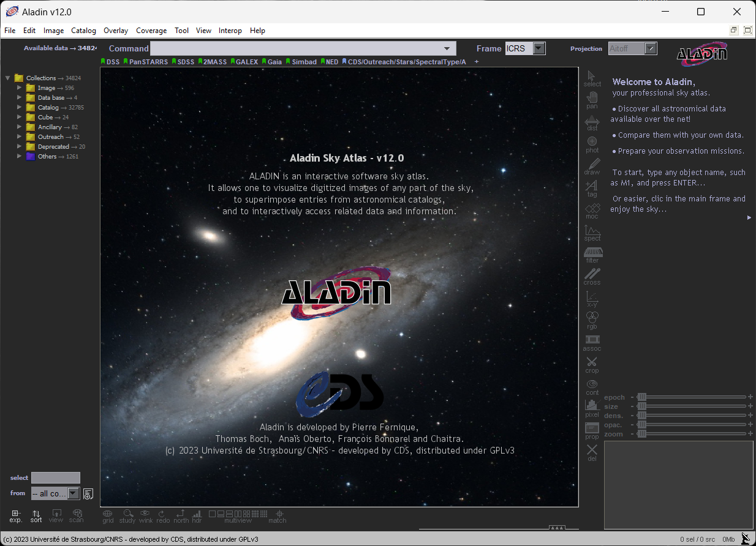Open the prop properties tool
Viewport: 756px width, 546px height.
[592, 431]
